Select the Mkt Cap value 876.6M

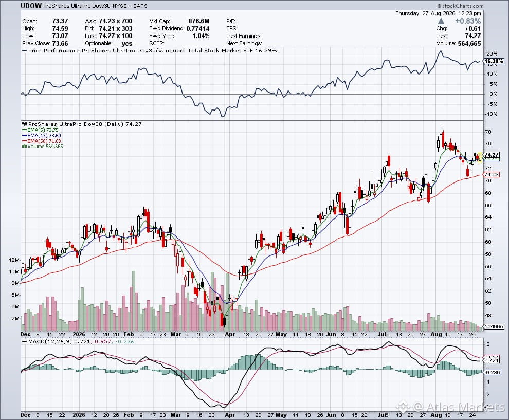(x=199, y=21)
